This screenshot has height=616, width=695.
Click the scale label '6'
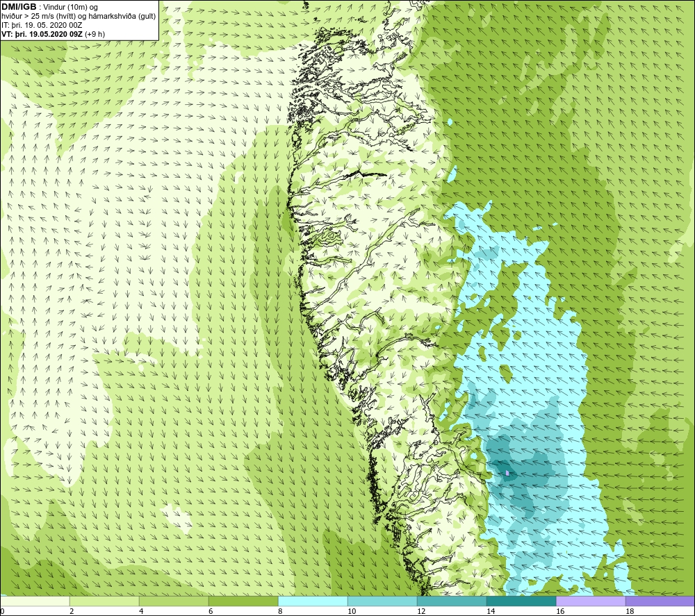point(211,611)
